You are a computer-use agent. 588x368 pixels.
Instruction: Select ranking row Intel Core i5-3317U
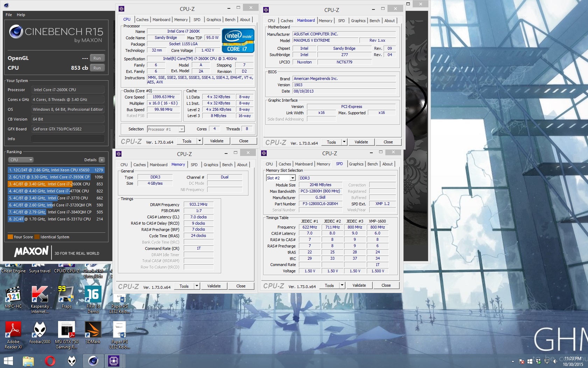pos(56,219)
